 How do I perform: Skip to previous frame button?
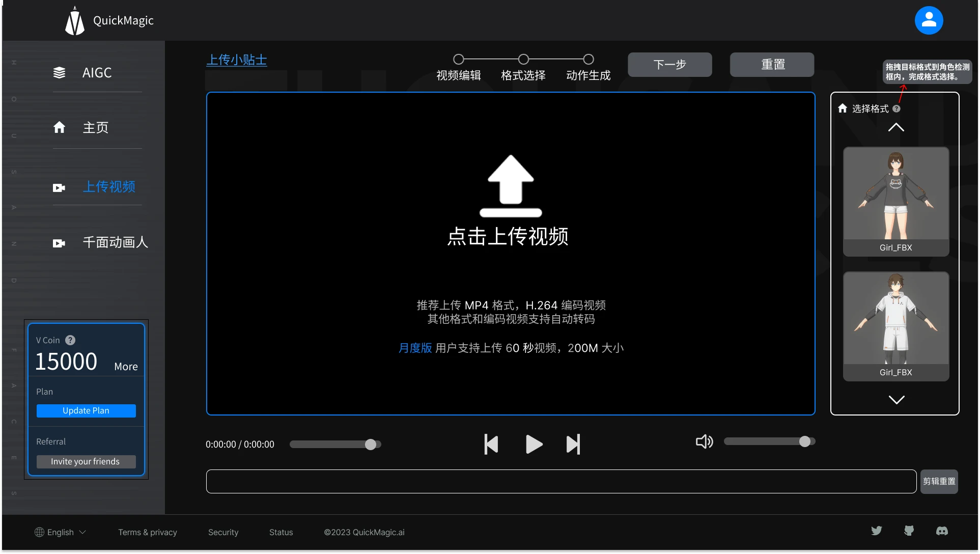pos(491,445)
